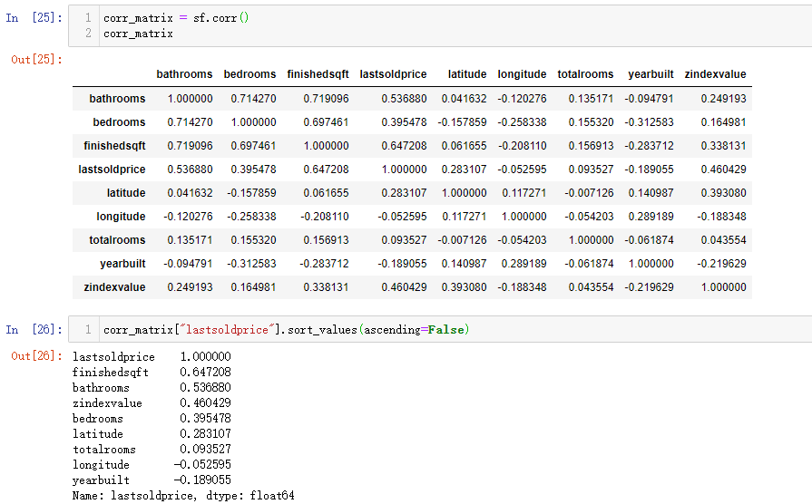
Task: Click the latitude row label
Action: pos(126,193)
